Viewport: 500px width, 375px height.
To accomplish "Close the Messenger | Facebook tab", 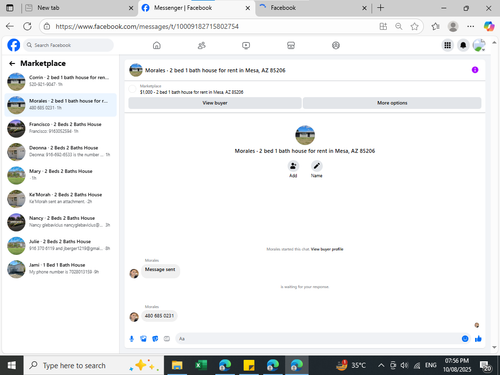I will click(248, 8).
